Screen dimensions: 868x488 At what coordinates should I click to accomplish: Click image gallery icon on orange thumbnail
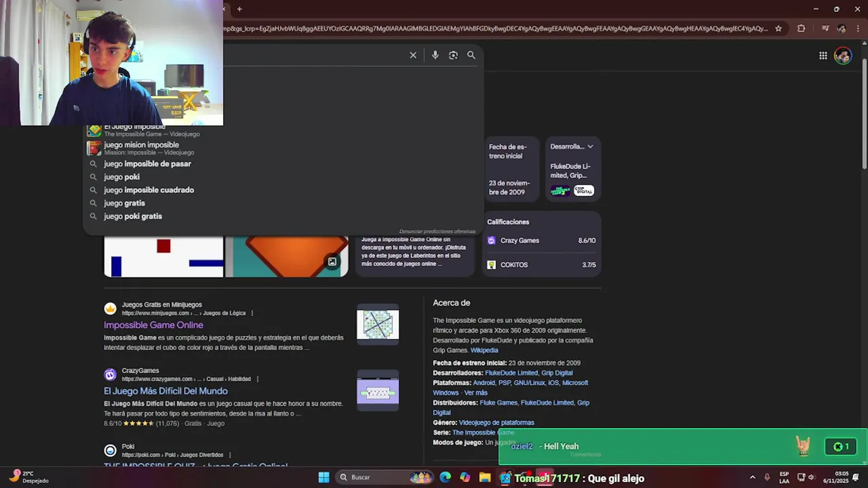(x=332, y=262)
